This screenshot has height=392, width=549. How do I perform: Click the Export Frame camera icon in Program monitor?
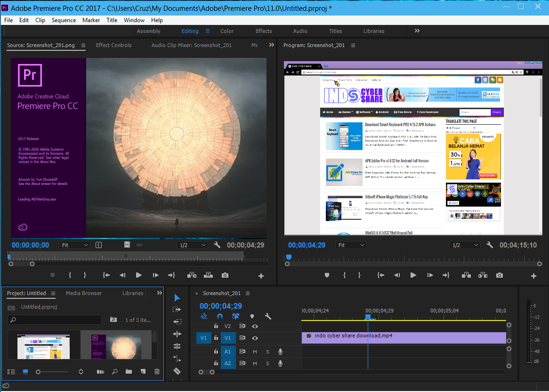click(500, 275)
